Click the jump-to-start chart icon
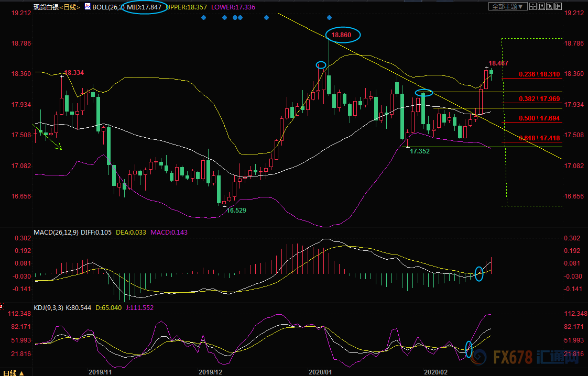 pos(541,6)
